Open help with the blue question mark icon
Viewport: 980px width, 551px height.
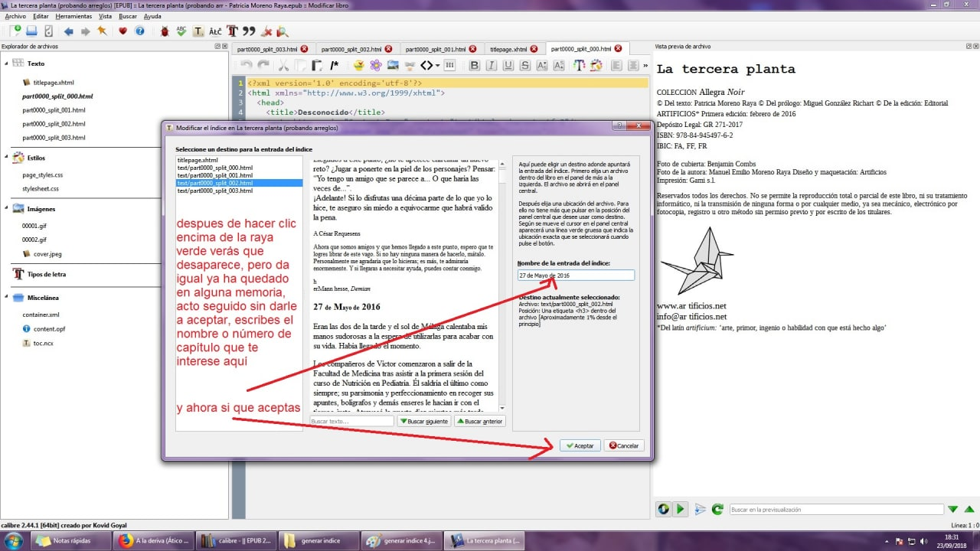click(139, 31)
